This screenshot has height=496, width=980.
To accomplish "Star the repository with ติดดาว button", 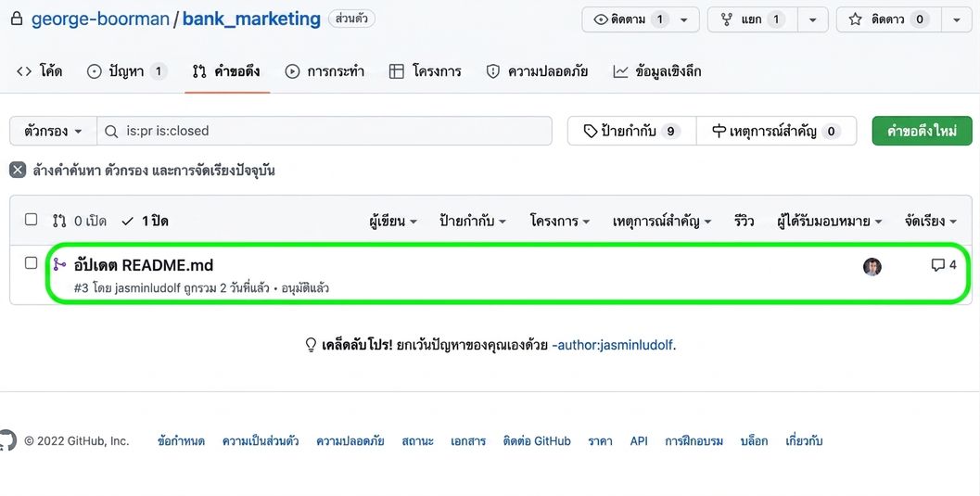I will tap(889, 19).
